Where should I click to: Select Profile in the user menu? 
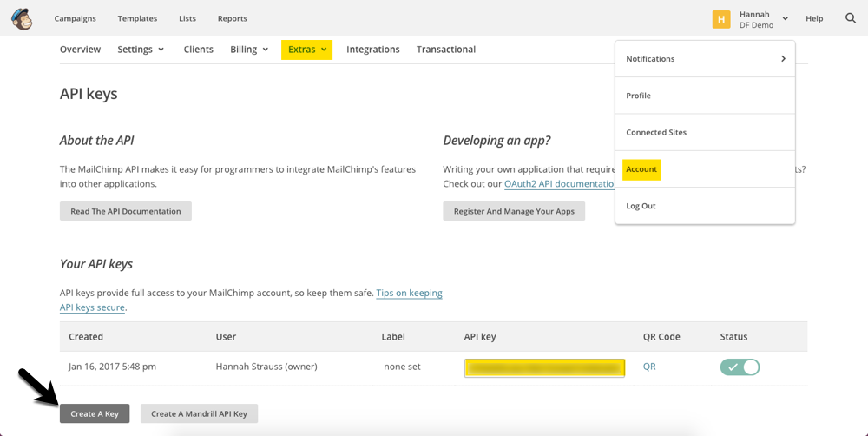point(705,96)
